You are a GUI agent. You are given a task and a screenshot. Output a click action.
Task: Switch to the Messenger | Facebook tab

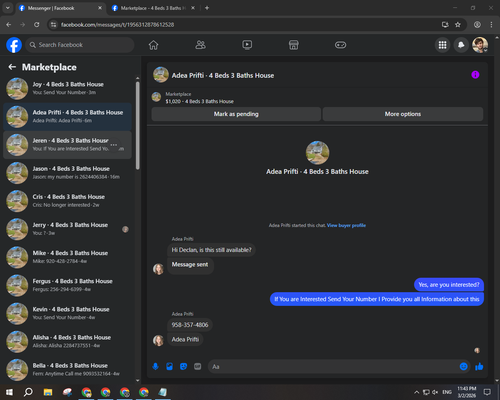pyautogui.click(x=60, y=8)
